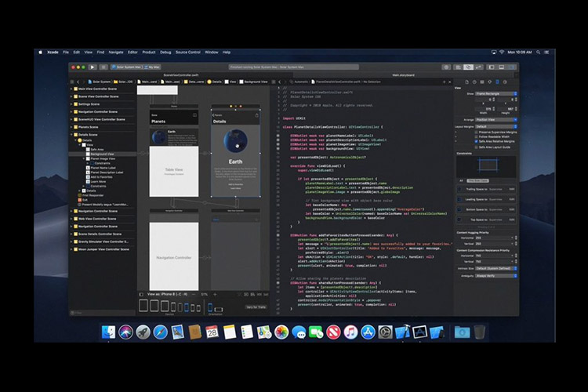Open the File menu

point(66,53)
